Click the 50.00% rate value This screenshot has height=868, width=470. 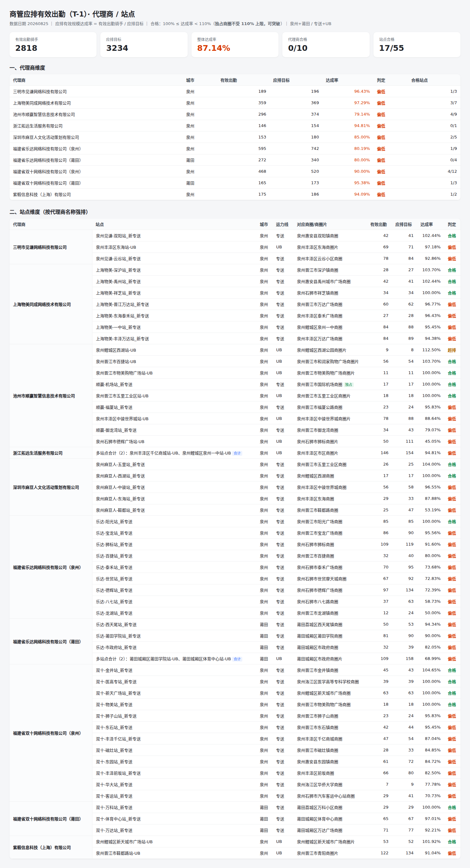coord(433,613)
